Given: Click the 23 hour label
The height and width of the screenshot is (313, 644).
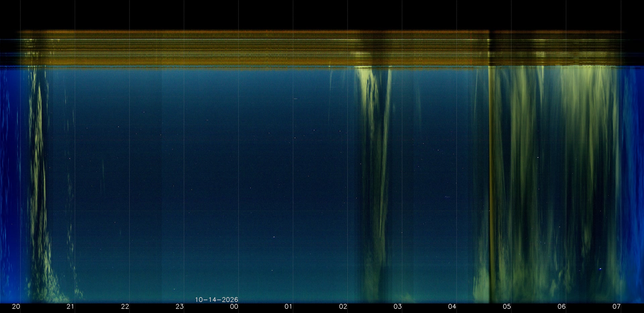Looking at the screenshot, I should 180,307.
